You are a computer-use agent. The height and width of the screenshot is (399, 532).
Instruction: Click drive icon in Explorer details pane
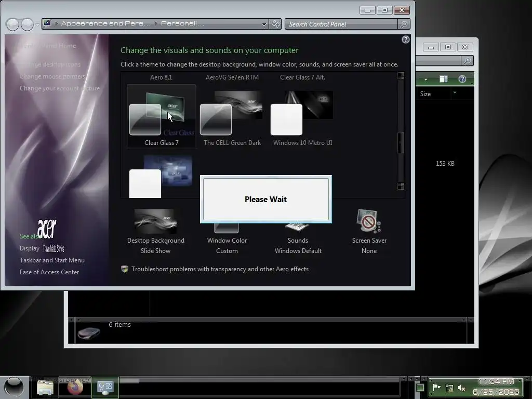89,332
